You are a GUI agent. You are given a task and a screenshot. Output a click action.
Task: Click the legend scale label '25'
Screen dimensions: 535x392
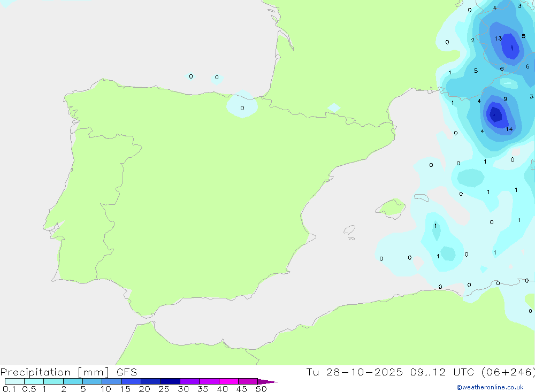[164, 389]
